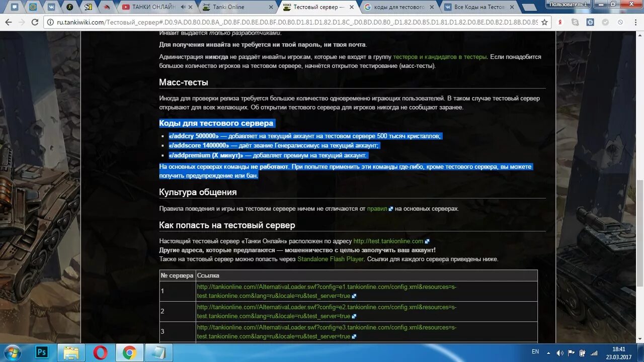Screen dimensions: 644x362
Task: Open the Windows Start menu
Action: tap(14, 352)
